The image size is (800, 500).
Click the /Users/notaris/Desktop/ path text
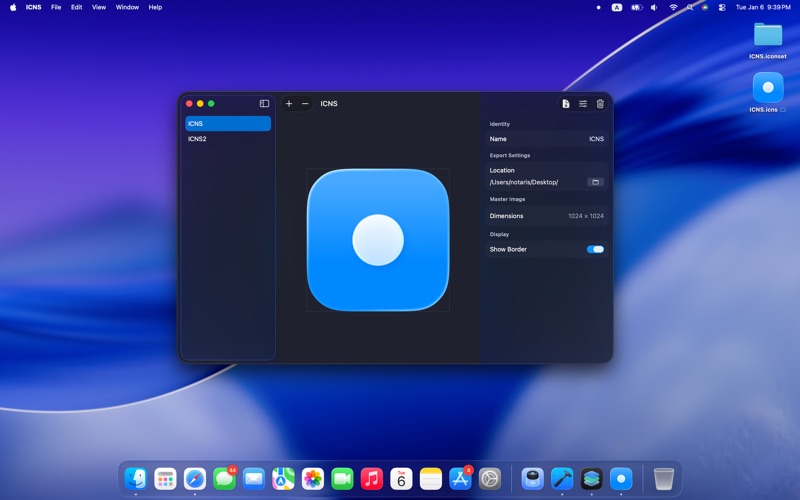523,182
